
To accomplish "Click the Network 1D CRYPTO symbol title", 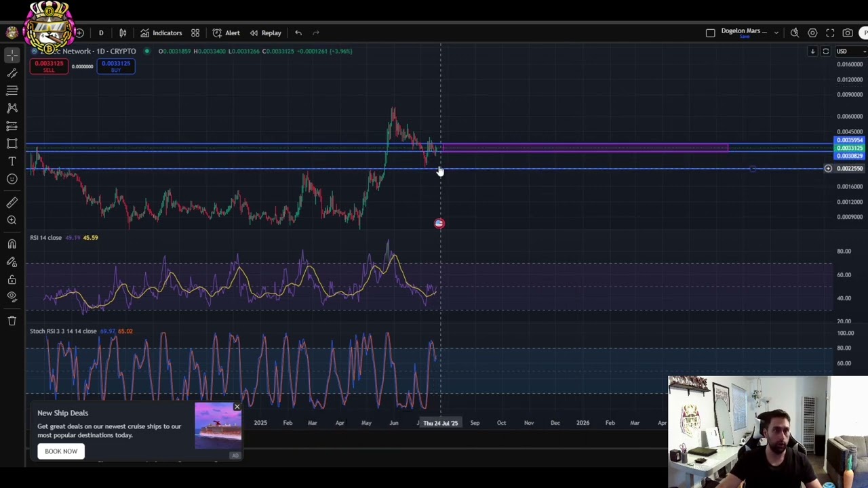I will click(99, 51).
